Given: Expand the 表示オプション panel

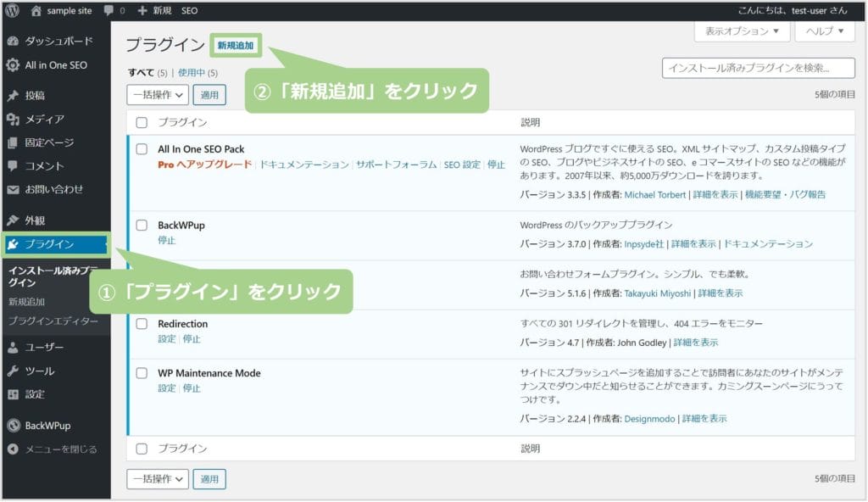Looking at the screenshot, I should click(x=742, y=31).
